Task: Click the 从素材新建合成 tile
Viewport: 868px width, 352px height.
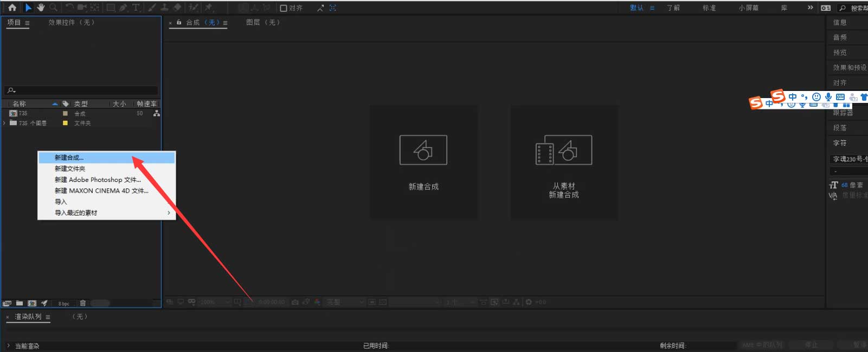Action: click(564, 162)
